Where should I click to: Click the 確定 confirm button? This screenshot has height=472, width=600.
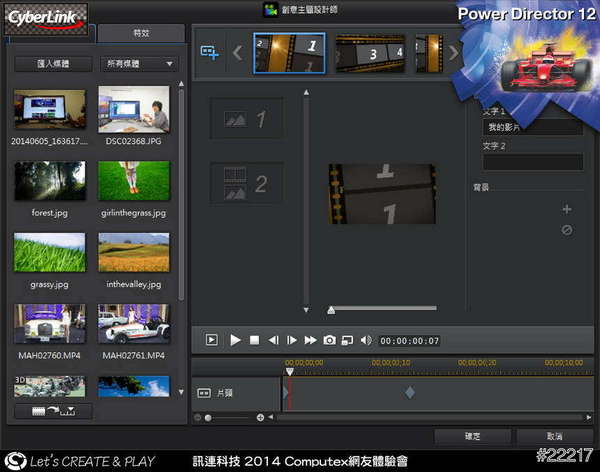pyautogui.click(x=473, y=437)
